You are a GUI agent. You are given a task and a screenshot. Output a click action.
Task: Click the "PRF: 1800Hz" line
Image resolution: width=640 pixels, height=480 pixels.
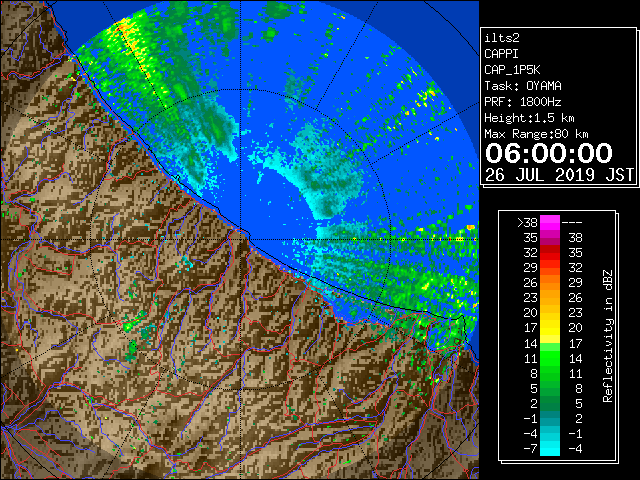(523, 102)
